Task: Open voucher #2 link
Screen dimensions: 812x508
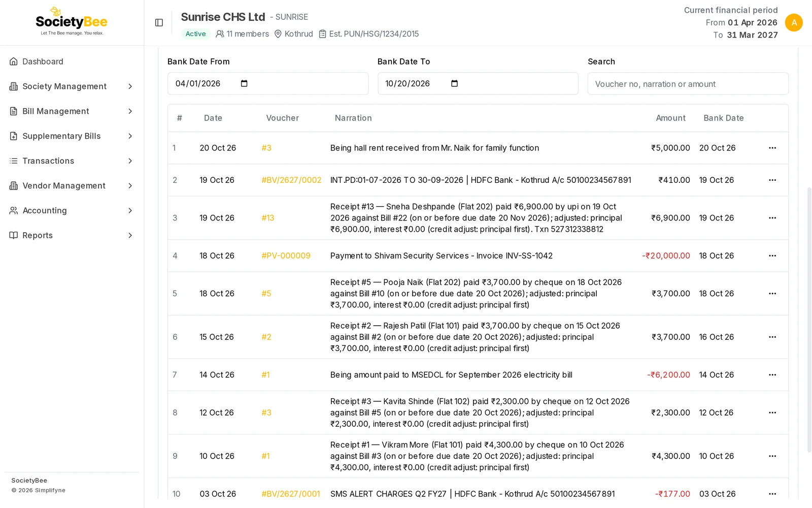Action: tap(266, 337)
